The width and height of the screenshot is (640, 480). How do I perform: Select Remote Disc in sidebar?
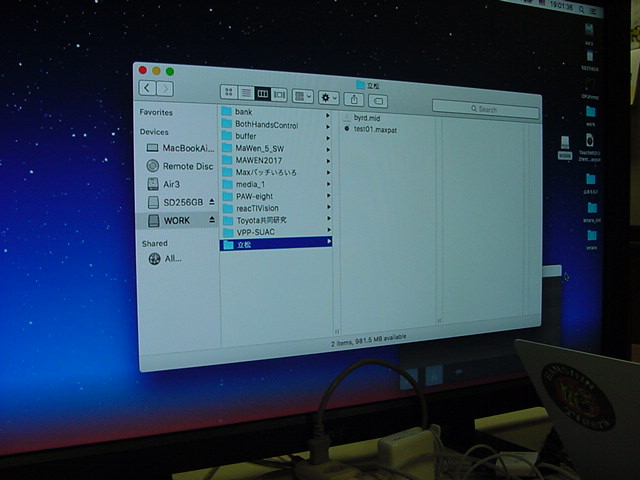click(180, 166)
